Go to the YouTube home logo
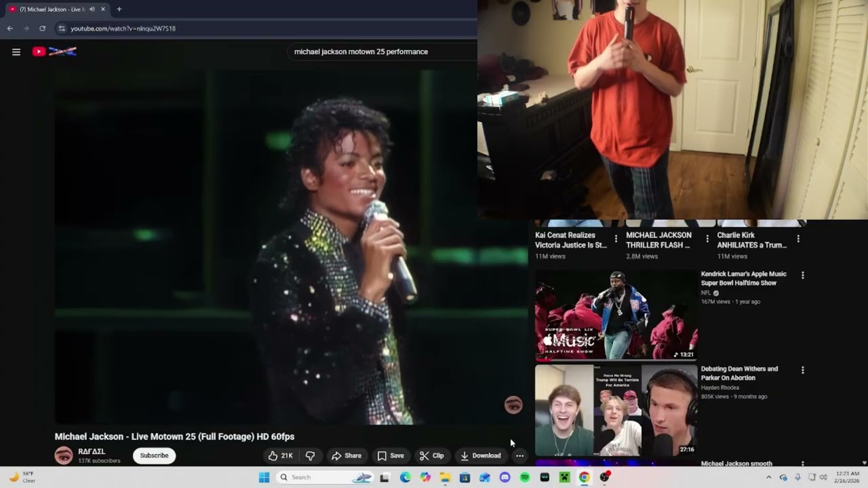Viewport: 868px width, 488px height. [x=54, y=52]
